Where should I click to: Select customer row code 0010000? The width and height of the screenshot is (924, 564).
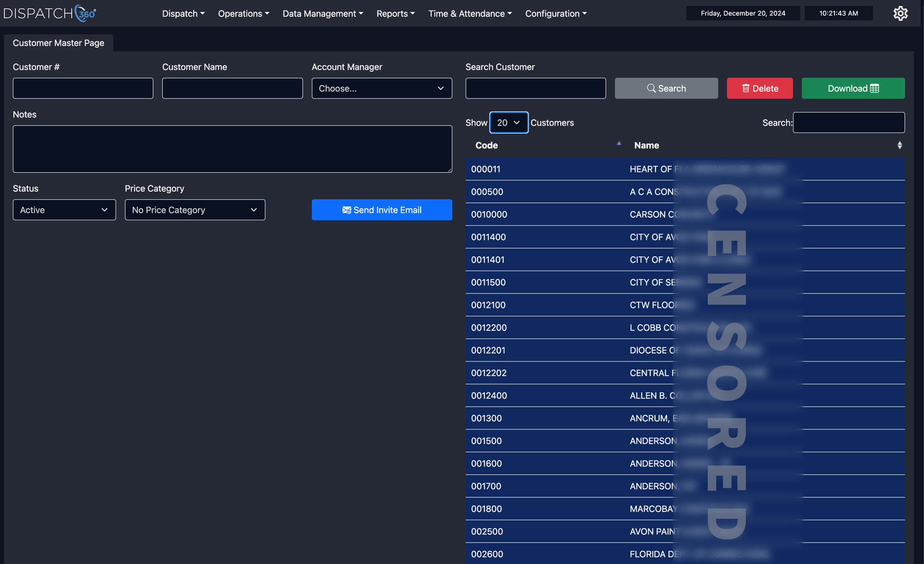click(685, 214)
